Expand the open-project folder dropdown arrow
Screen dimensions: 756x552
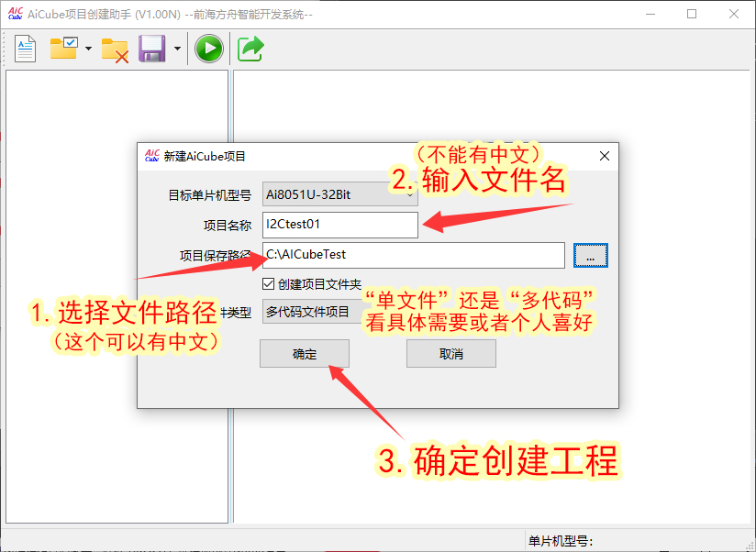[88, 49]
